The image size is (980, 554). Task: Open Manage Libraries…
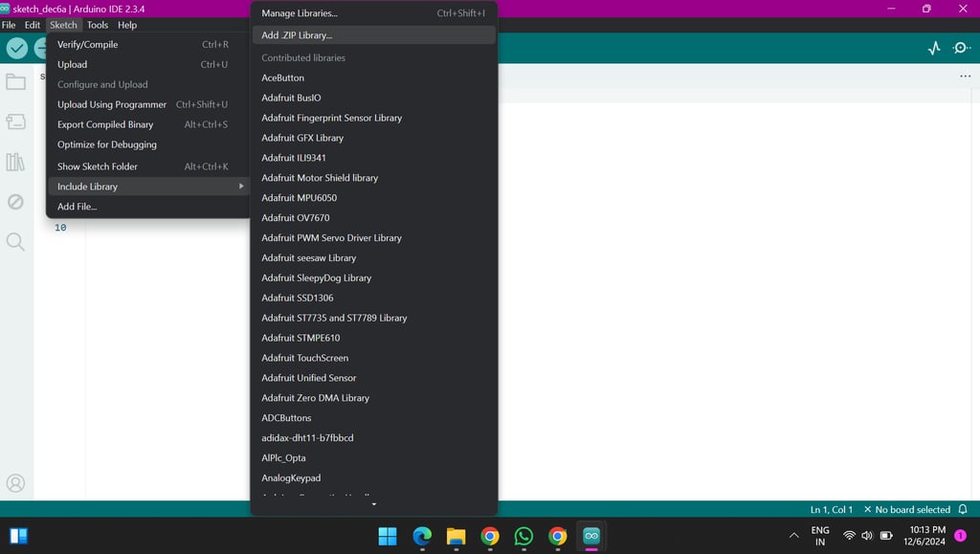tap(374, 13)
